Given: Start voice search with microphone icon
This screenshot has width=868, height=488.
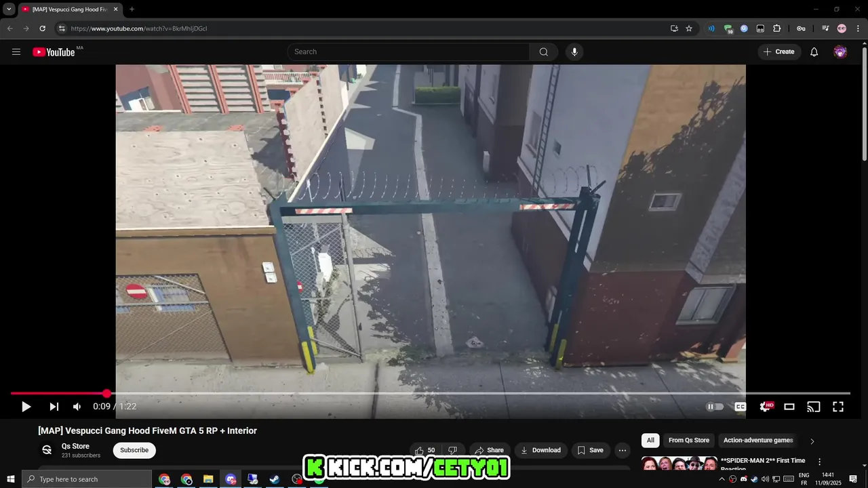Looking at the screenshot, I should (x=574, y=52).
